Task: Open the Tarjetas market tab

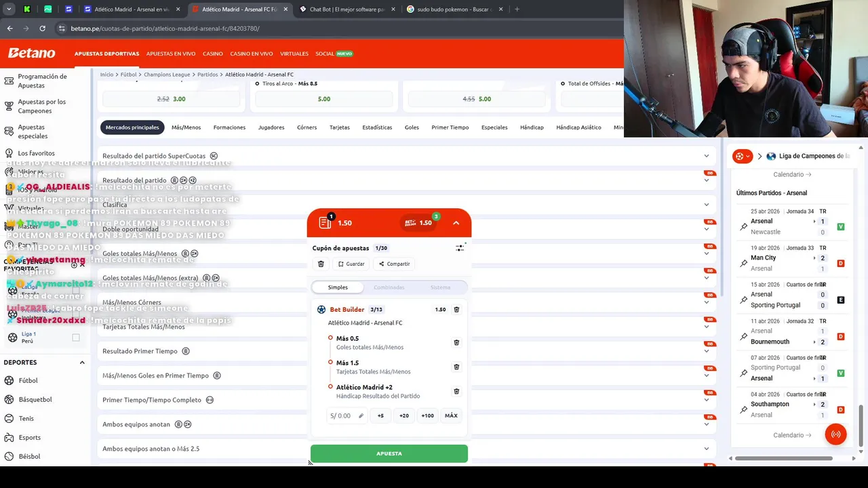Action: [340, 127]
